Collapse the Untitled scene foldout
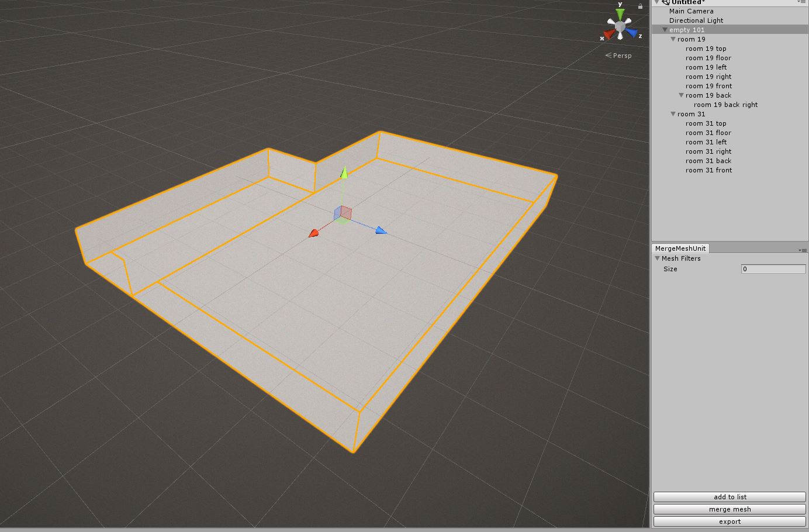The width and height of the screenshot is (809, 532). tap(656, 2)
